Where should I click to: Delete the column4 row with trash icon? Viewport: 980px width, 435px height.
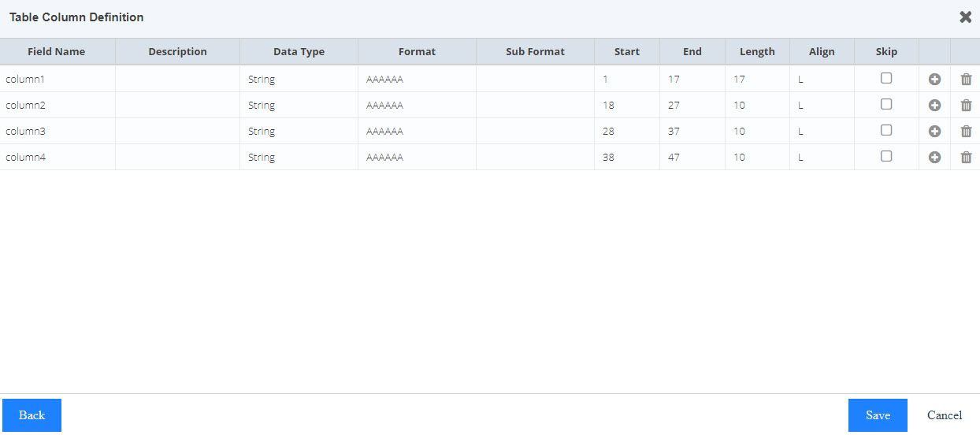coord(966,157)
